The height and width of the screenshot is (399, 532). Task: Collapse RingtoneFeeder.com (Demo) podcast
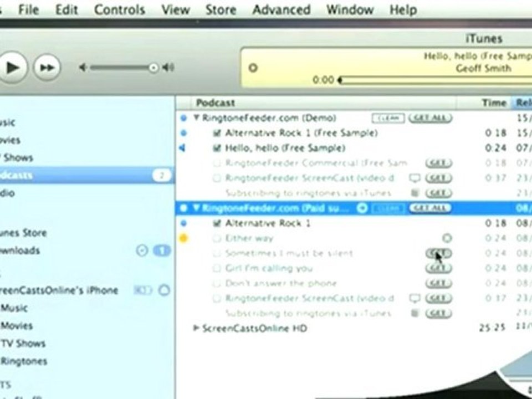click(x=196, y=117)
